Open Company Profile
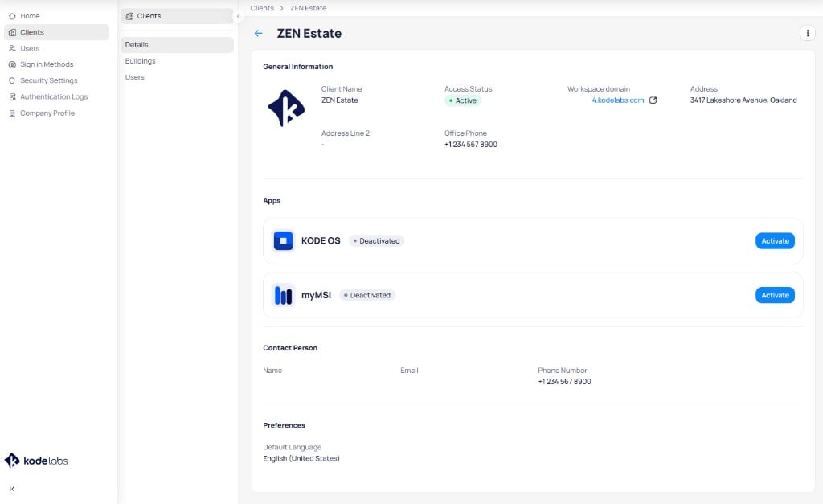Viewport: 823px width, 504px height. (x=57, y=113)
